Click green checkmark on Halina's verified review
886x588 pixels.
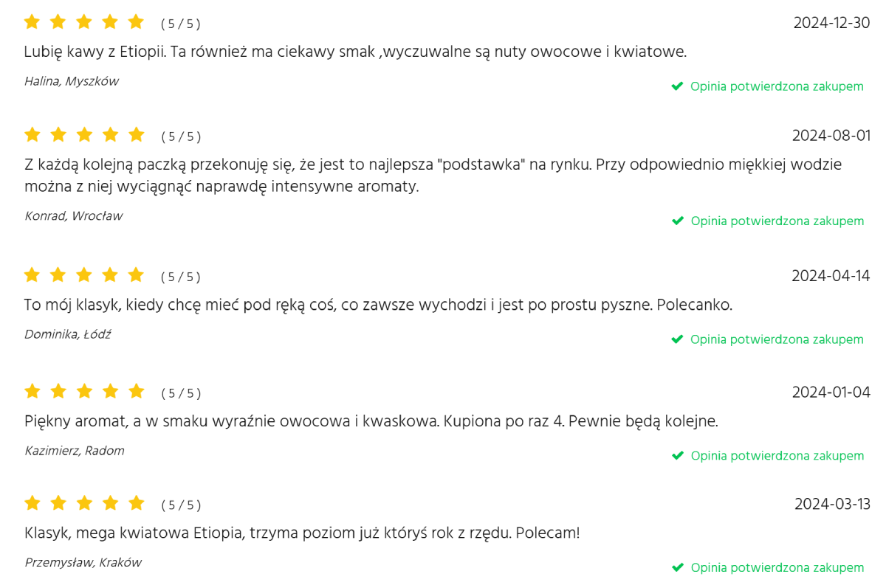coord(677,86)
